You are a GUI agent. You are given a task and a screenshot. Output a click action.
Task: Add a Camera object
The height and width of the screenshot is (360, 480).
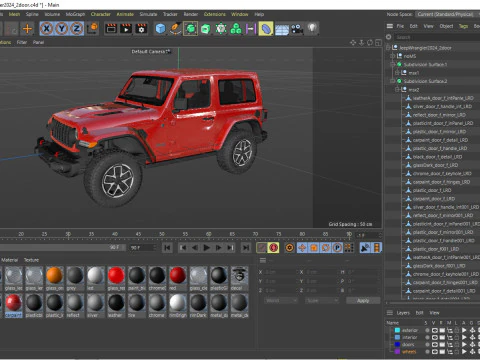[297, 29]
